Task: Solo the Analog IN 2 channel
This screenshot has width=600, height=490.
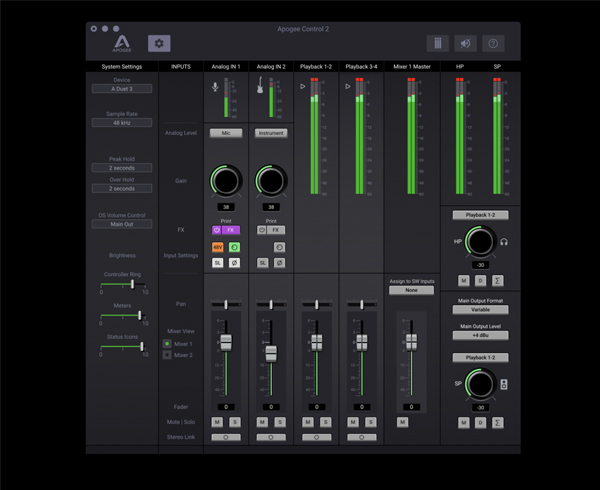Action: click(x=280, y=422)
